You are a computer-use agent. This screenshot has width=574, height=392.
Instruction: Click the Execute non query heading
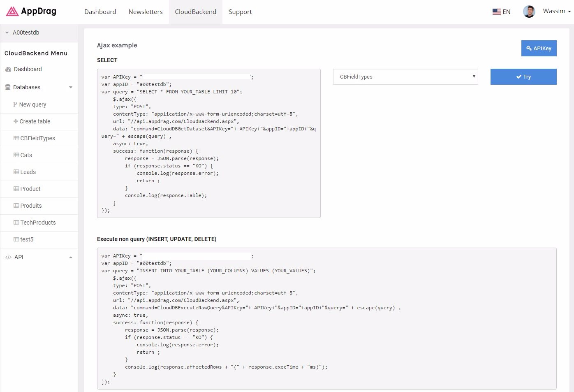point(157,239)
